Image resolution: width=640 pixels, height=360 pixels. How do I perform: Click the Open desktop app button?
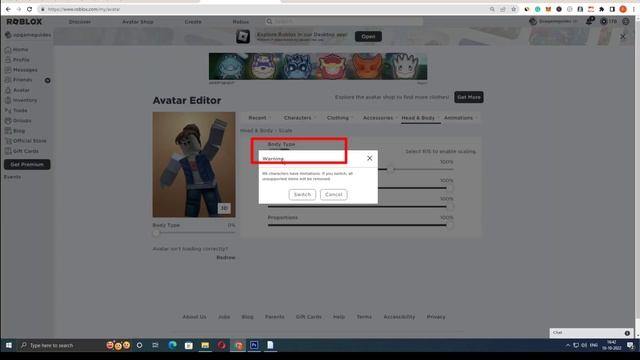click(x=368, y=36)
